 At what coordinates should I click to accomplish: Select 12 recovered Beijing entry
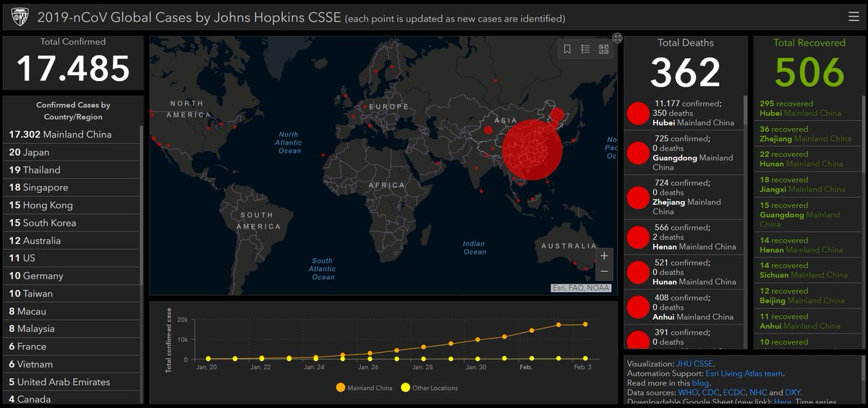(x=807, y=296)
